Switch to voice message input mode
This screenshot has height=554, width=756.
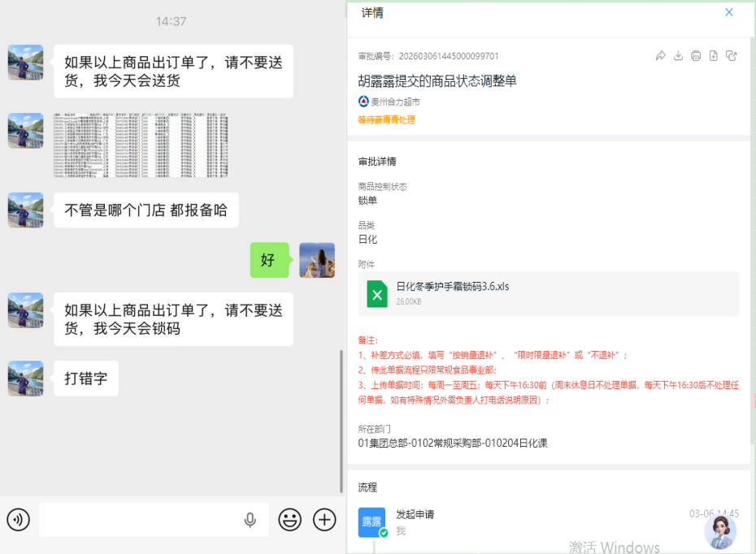pos(18,520)
